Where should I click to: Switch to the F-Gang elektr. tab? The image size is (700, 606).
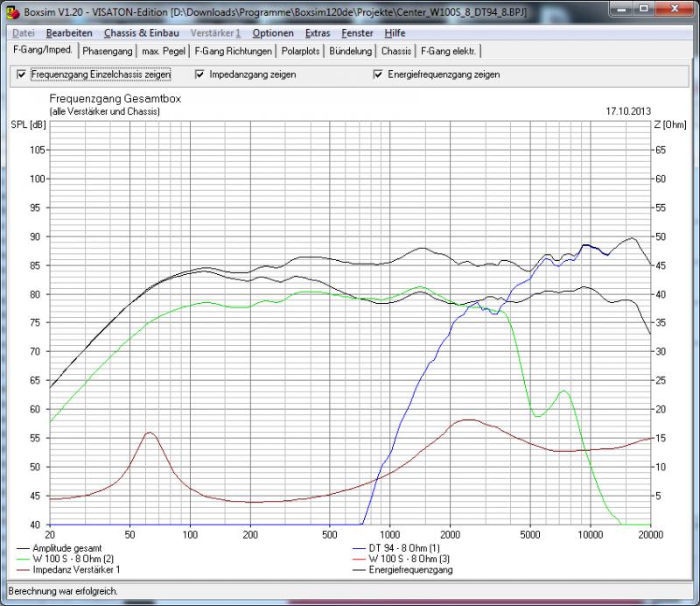449,51
